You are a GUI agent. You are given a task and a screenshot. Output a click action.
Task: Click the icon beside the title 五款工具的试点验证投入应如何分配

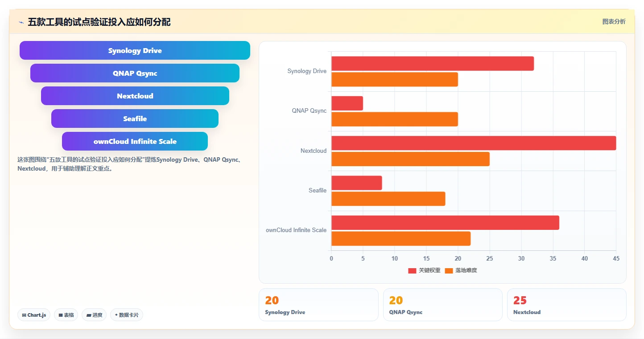coord(21,22)
